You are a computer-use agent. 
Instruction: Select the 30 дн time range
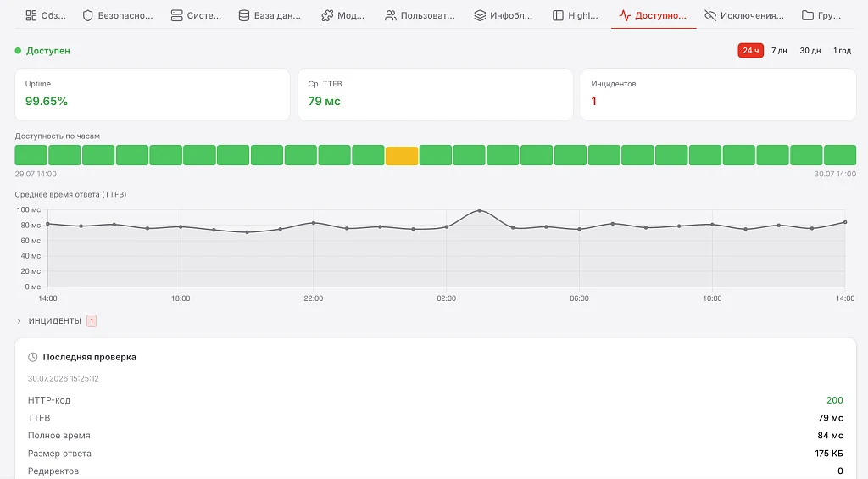click(x=810, y=50)
